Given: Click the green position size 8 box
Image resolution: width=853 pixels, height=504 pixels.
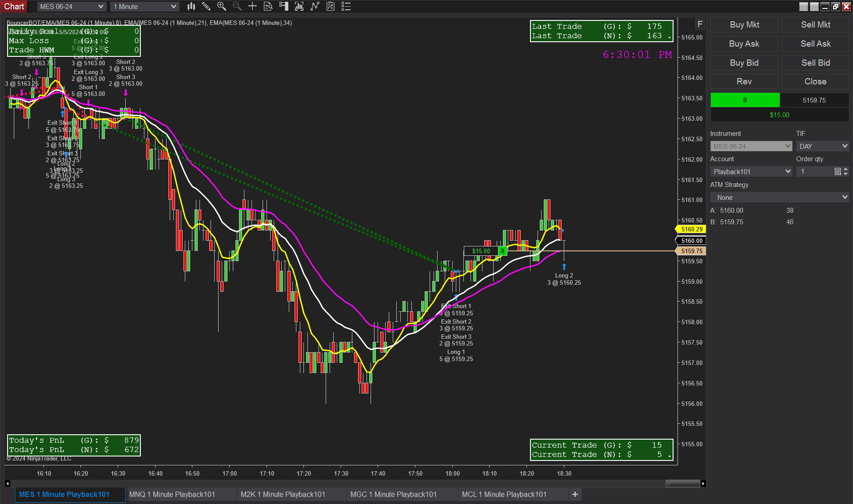Looking at the screenshot, I should pos(745,100).
